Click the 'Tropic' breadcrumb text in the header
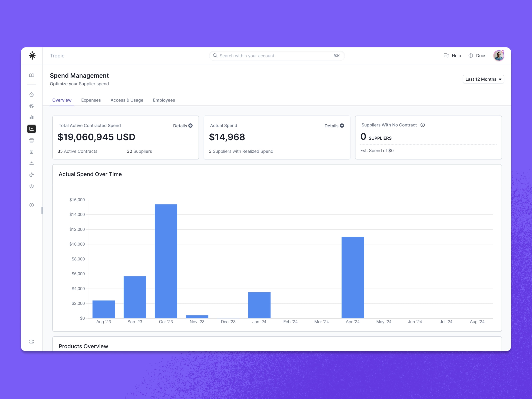Viewport: 532px width, 399px height. point(57,56)
